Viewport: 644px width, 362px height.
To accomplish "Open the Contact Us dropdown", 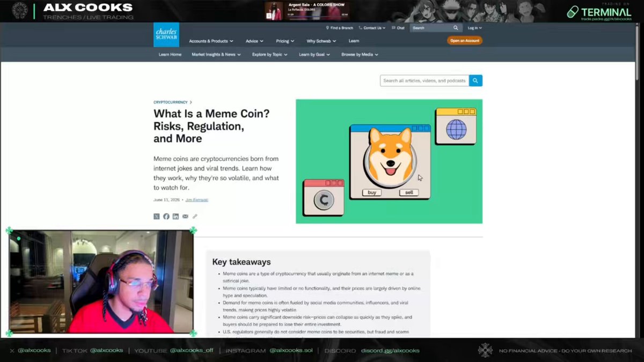I will [372, 28].
